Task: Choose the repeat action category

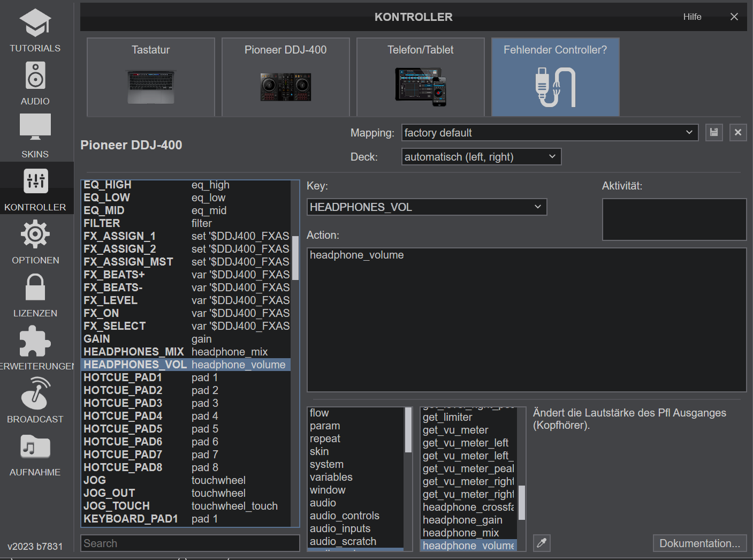Action: [x=356, y=438]
